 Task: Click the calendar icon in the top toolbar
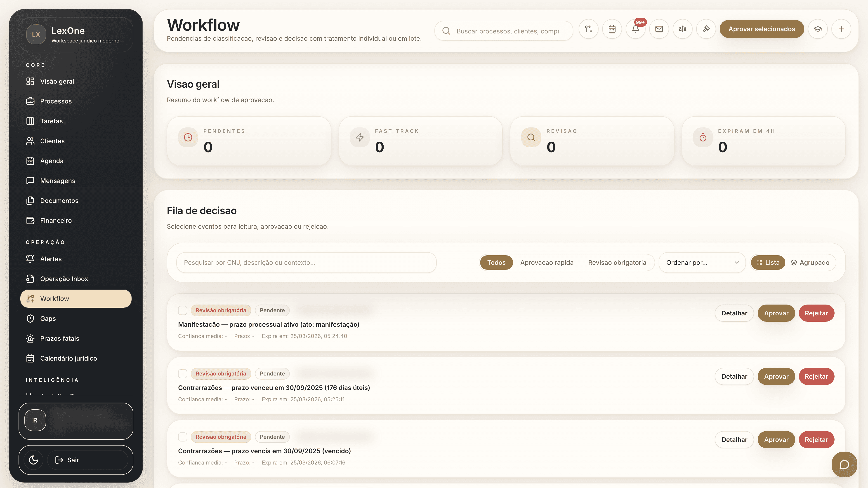point(612,29)
